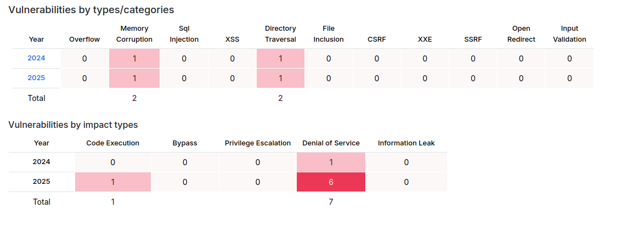Click the red Denial of Service 6 cell

pos(331,182)
